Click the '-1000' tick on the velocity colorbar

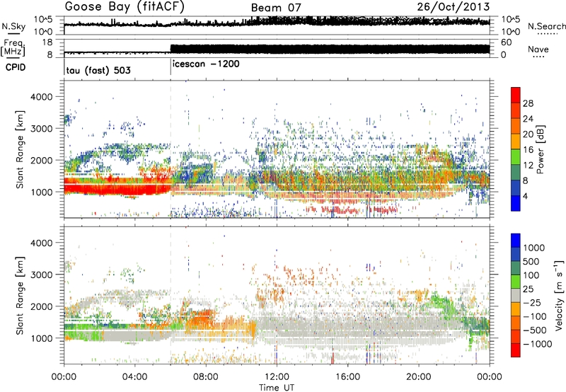[537, 344]
